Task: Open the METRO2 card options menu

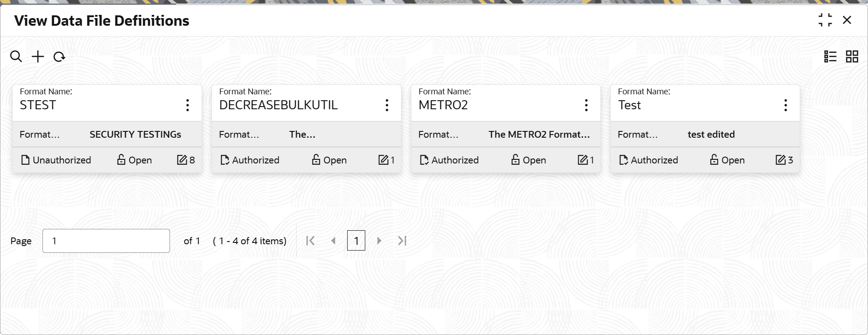Action: coord(586,105)
